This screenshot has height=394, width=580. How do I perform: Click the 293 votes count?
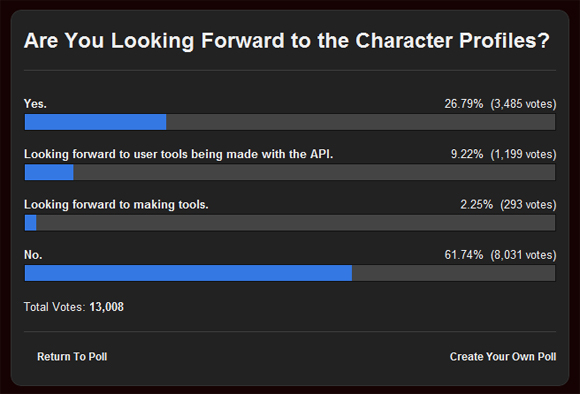click(528, 205)
